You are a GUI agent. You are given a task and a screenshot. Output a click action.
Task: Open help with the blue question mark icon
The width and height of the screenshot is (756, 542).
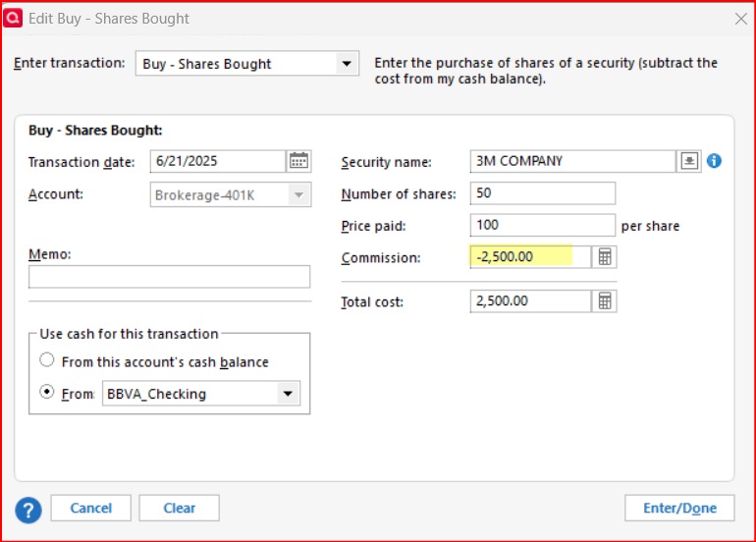(x=28, y=510)
